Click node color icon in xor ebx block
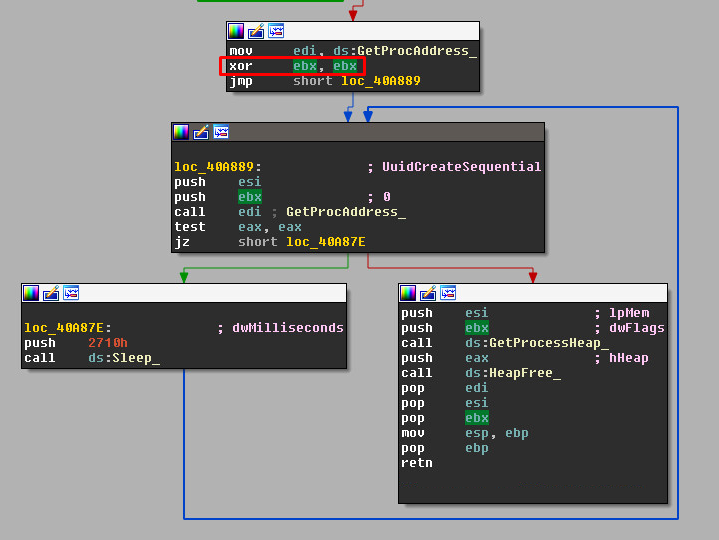Viewport: 719px width, 540px height. 236,31
